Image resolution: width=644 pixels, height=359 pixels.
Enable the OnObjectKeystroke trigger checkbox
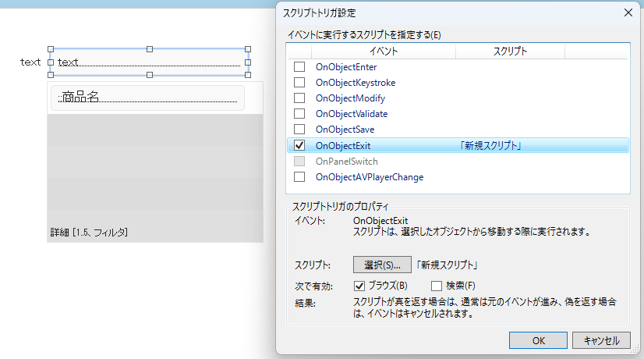[x=299, y=83]
